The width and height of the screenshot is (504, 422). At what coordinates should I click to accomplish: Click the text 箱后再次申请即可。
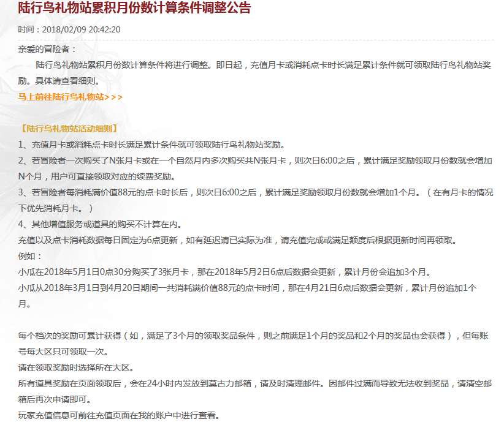point(55,399)
